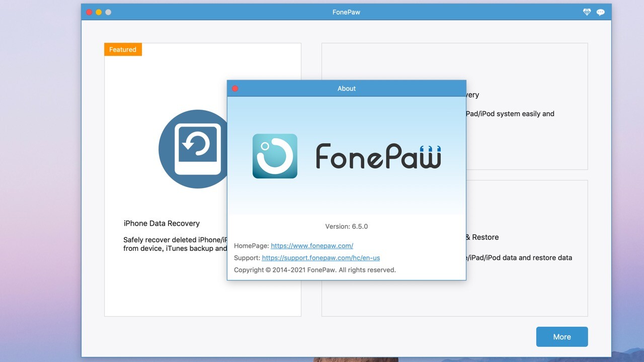
Task: Close the FonePaw main window
Action: [x=89, y=12]
